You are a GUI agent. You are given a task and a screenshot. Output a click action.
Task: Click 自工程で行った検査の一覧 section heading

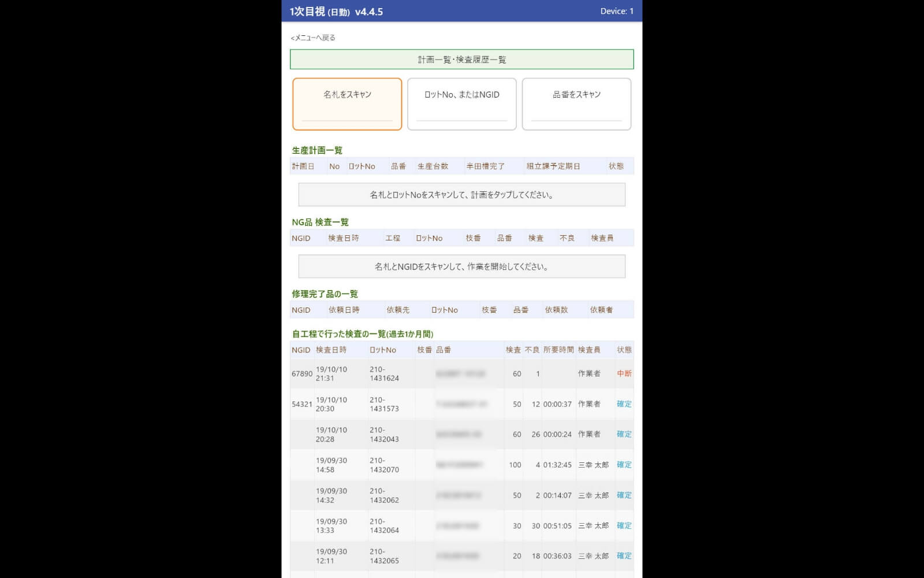[363, 334]
